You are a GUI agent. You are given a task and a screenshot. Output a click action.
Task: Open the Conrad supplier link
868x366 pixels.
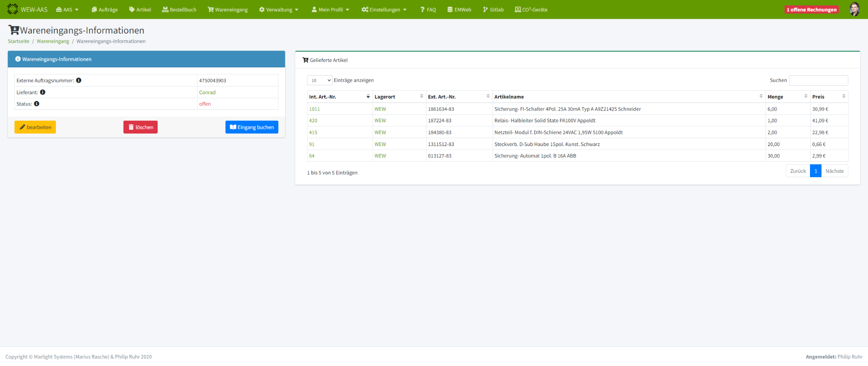[x=207, y=92]
